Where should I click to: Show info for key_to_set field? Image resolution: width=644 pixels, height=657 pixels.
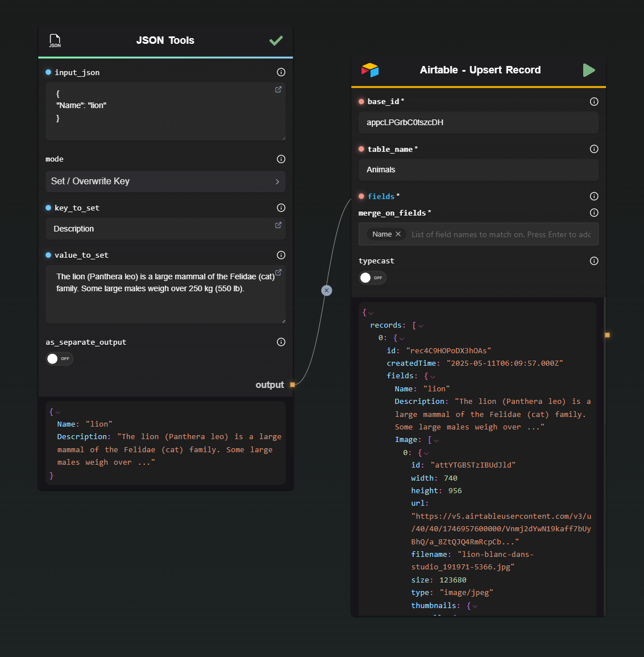pos(281,208)
